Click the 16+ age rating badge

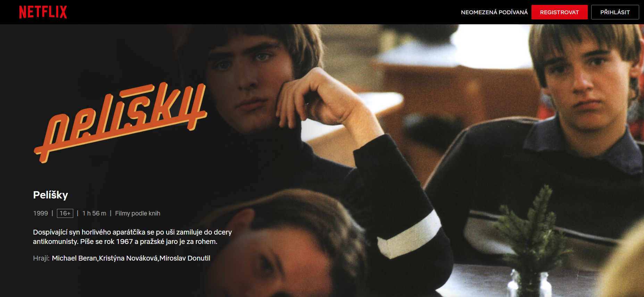tap(65, 213)
